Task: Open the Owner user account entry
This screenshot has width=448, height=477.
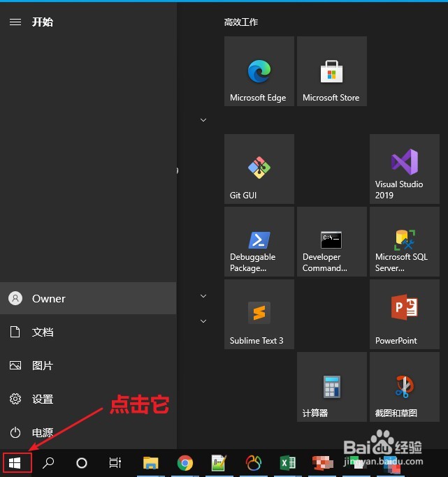Action: click(x=88, y=298)
